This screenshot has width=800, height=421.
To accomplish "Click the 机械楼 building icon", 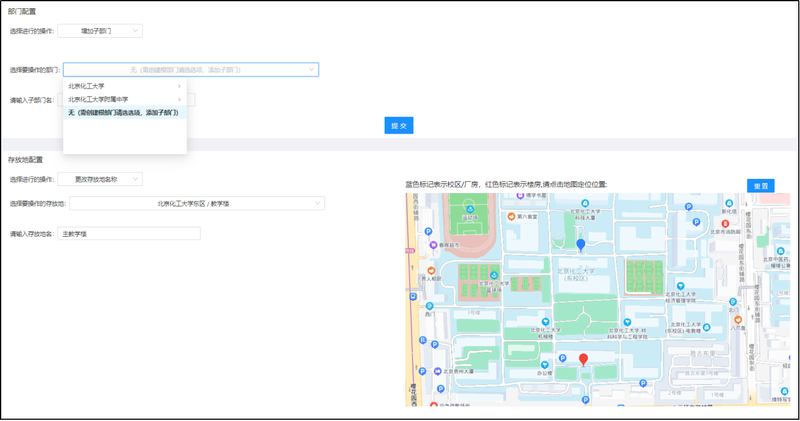I will [545, 322].
